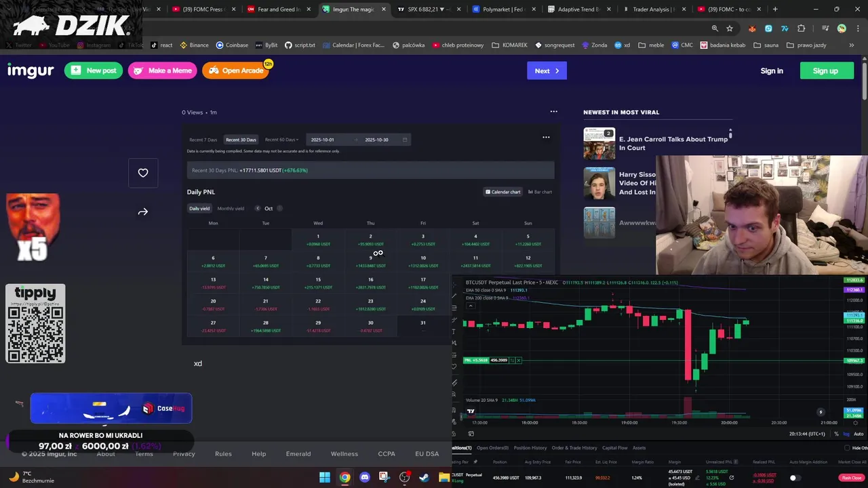Go to previous month before Oct

(258, 208)
